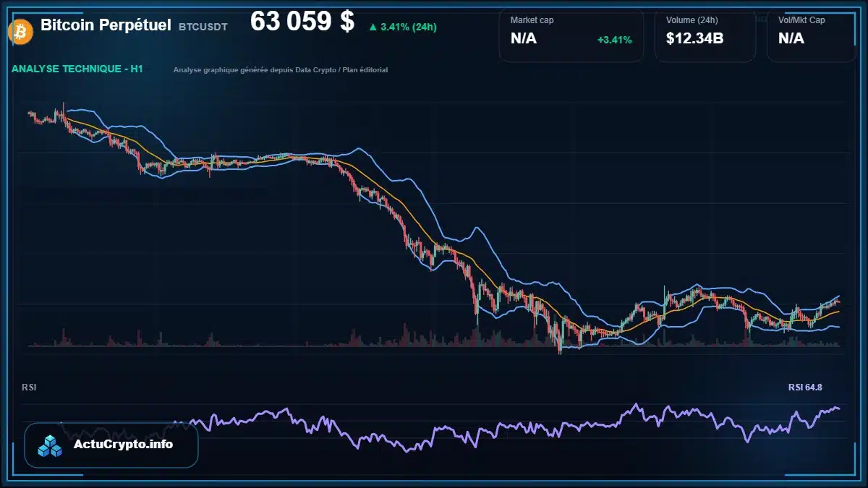Click the 'Market cap' label
Viewport: 868px width, 488px height.
[532, 20]
